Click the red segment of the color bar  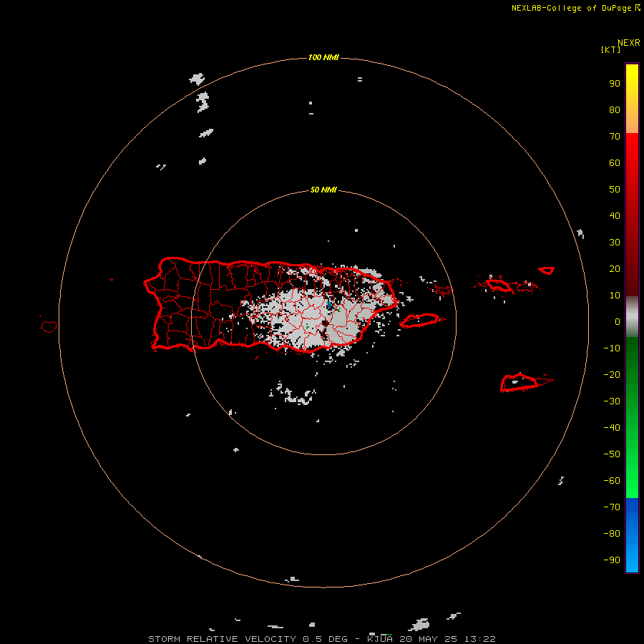coord(632,215)
